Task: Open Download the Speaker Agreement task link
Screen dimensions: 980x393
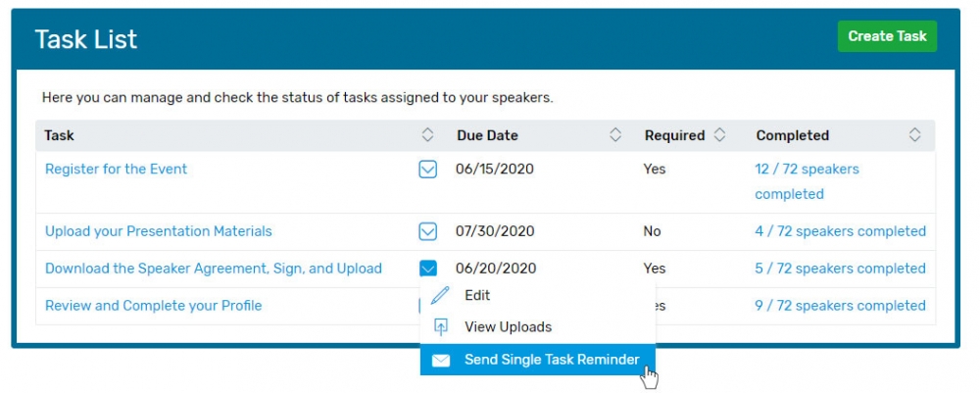Action: point(214,269)
